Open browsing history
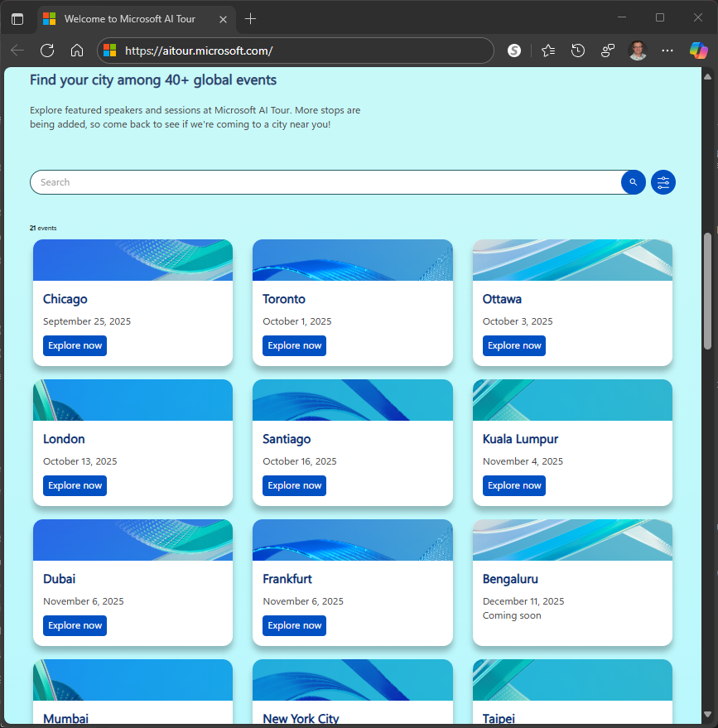The width and height of the screenshot is (718, 728). point(578,51)
